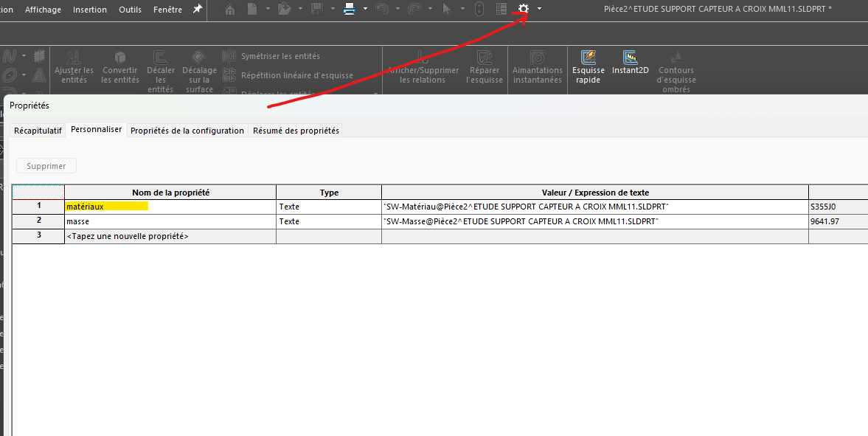868x436 pixels.
Task: Open the Outils menu
Action: (x=130, y=10)
